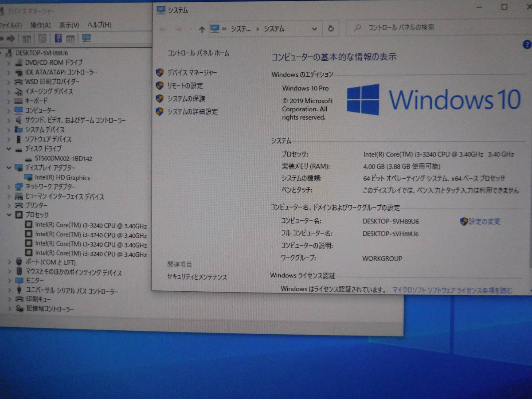Click the sound controller speaker icon
The image size is (532, 399).
click(19, 120)
